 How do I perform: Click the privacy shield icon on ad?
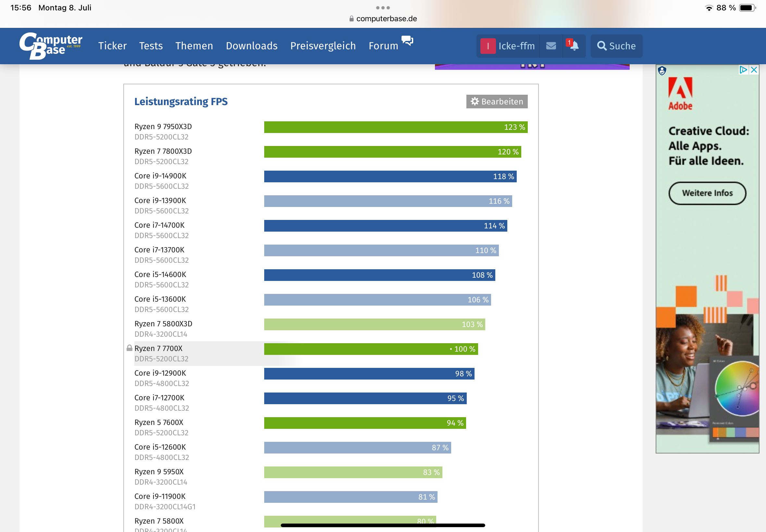coord(662,71)
